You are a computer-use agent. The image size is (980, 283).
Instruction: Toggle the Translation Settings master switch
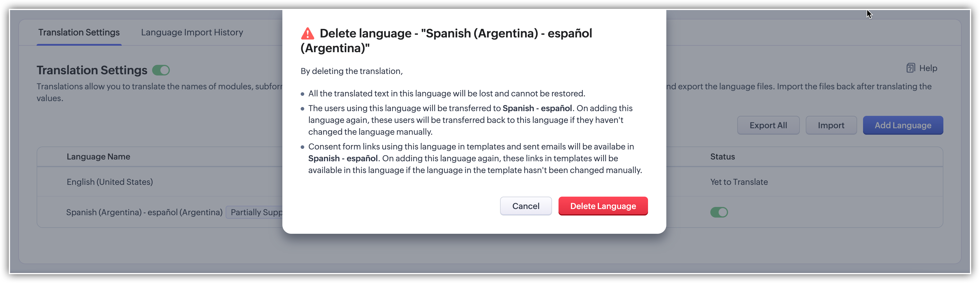161,70
